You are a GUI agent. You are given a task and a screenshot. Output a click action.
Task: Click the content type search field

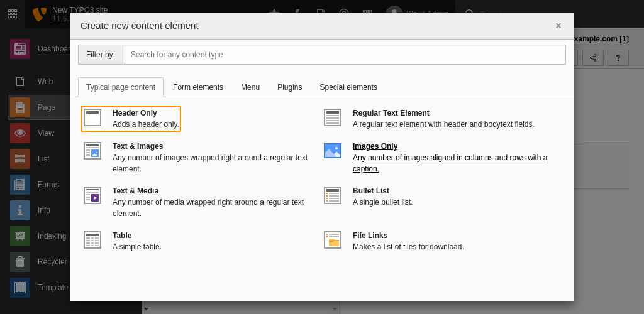coord(344,55)
